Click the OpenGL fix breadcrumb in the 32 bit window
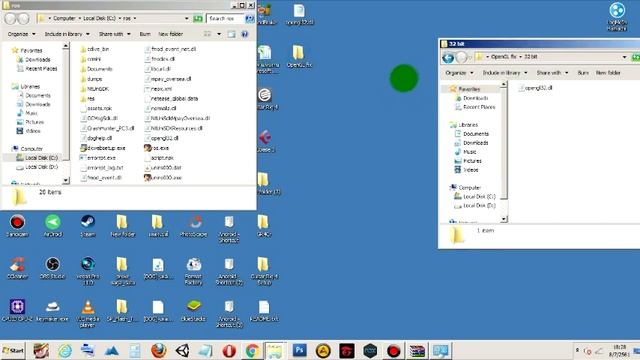The height and width of the screenshot is (360, 640). 504,57
